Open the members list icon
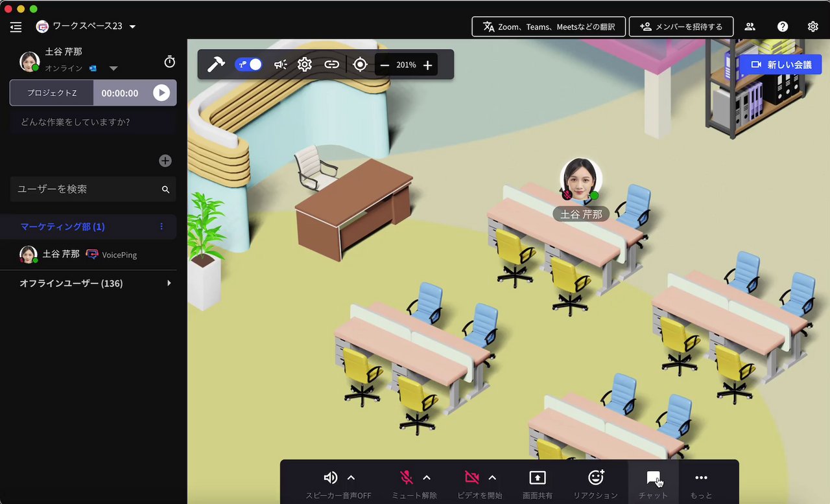830x504 pixels. tap(750, 27)
